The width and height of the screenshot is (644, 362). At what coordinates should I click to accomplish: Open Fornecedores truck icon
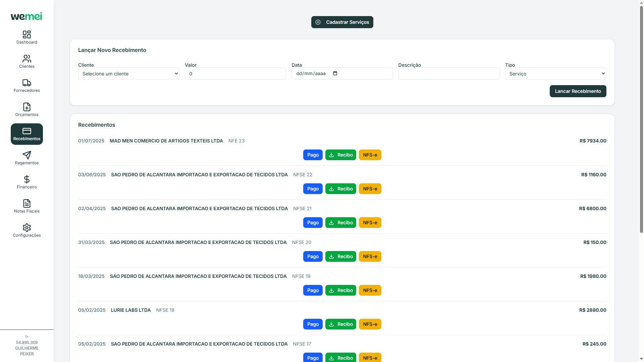click(27, 83)
